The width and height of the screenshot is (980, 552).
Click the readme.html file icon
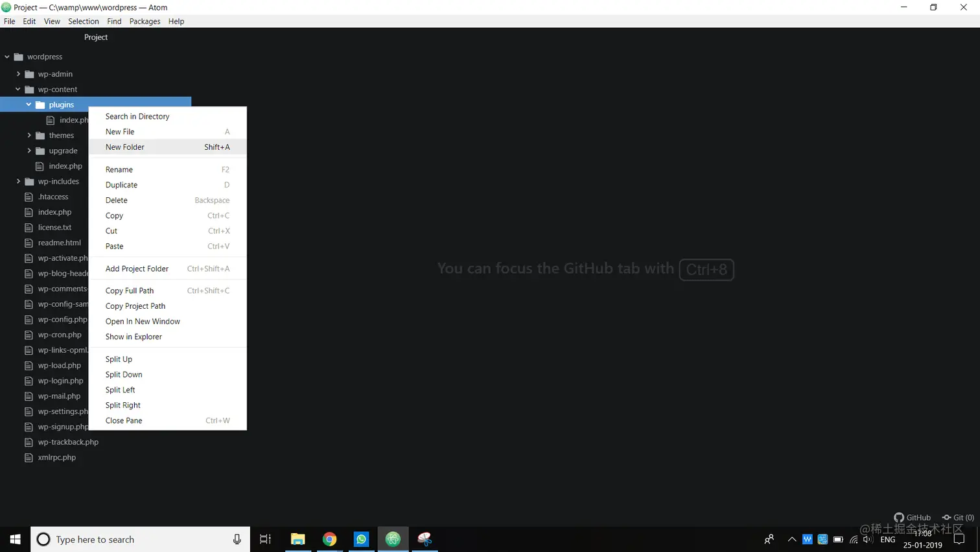[x=29, y=243]
